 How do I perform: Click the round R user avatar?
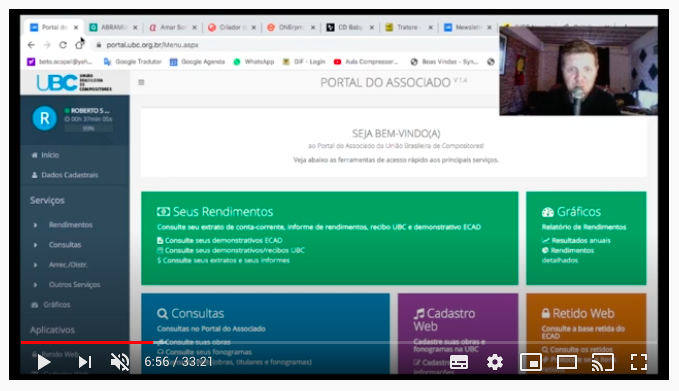(x=45, y=118)
